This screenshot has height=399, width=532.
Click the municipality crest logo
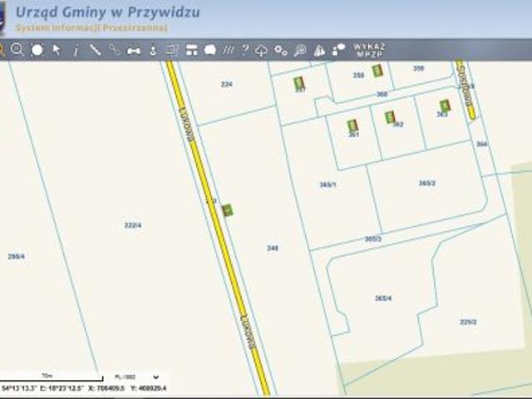[x=2, y=18]
